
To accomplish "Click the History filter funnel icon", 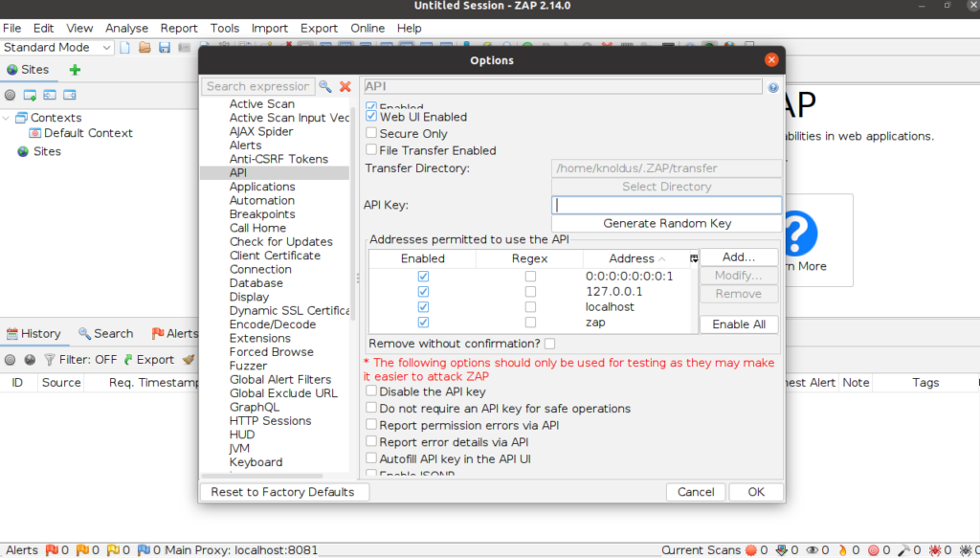I will tap(50, 360).
